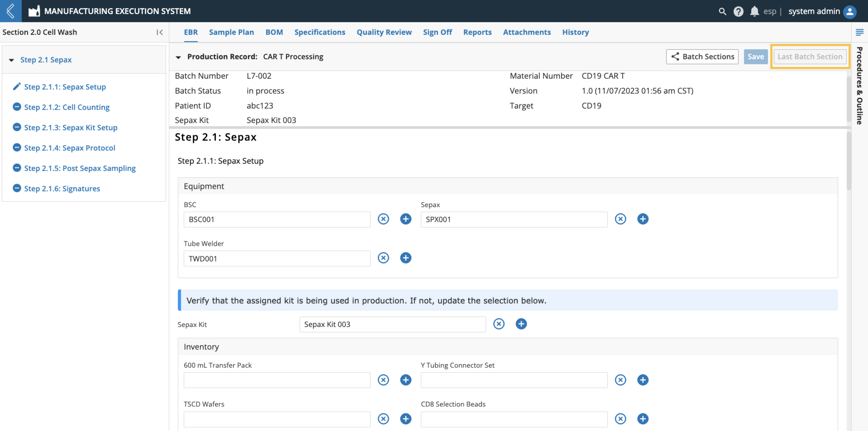Add another Tube Welder entry

[x=406, y=258]
